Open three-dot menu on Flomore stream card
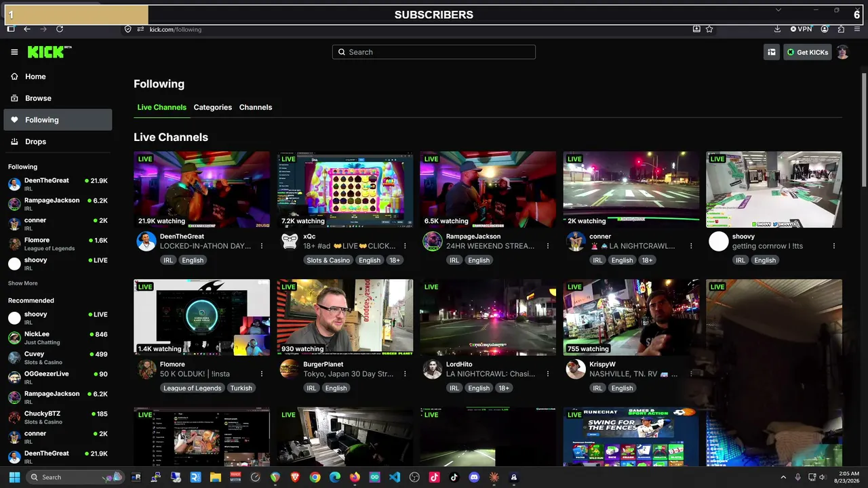This screenshot has width=868, height=488. click(x=262, y=374)
